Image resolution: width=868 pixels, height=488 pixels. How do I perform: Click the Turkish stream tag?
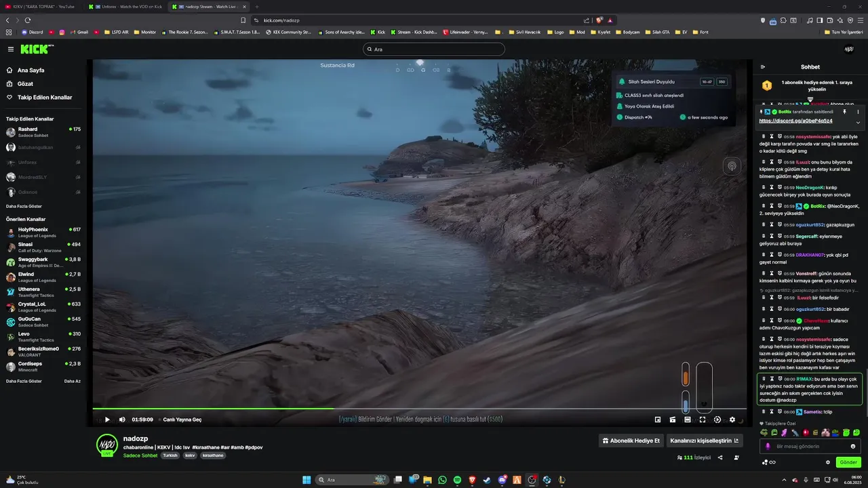(x=170, y=455)
